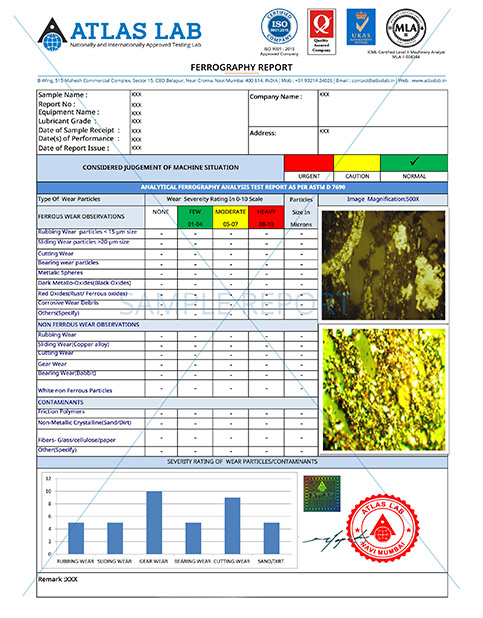Click the red HEAVY 08-10 header cell

coord(266,217)
